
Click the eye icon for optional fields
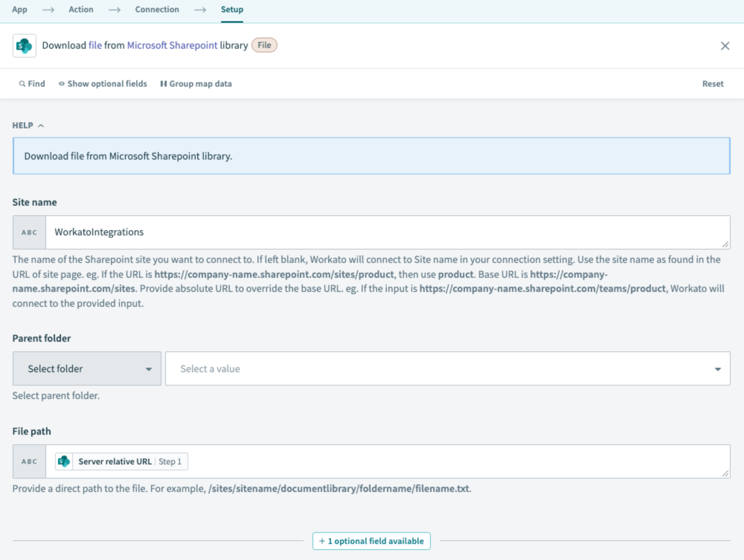[x=62, y=84]
